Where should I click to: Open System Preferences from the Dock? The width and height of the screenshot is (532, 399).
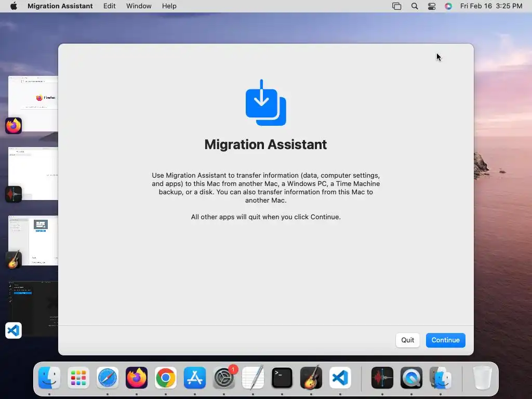[224, 378]
